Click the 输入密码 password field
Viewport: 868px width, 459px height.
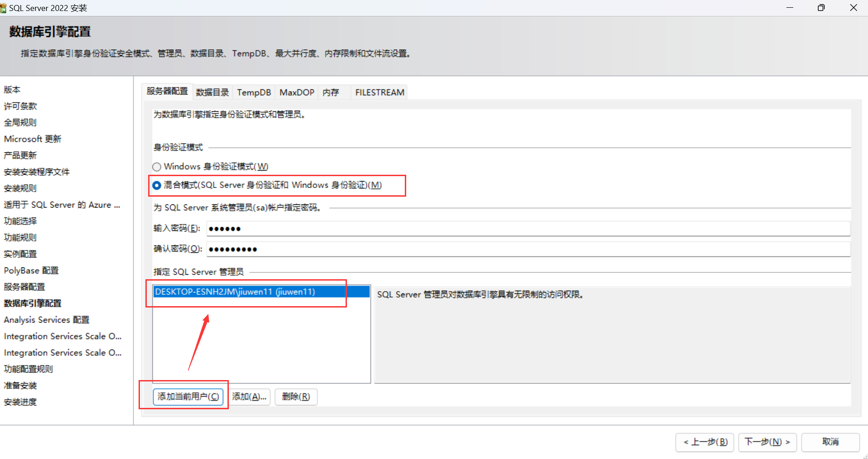coord(528,229)
